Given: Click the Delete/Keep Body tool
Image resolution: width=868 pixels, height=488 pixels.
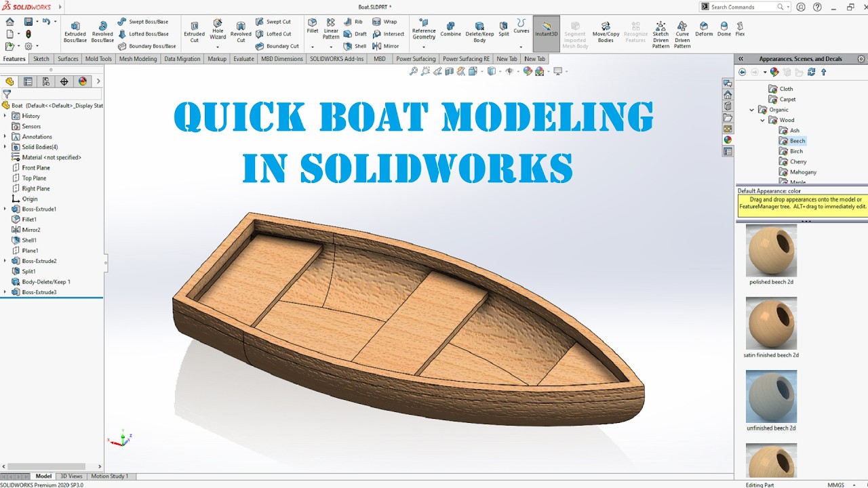Looking at the screenshot, I should 479,32.
